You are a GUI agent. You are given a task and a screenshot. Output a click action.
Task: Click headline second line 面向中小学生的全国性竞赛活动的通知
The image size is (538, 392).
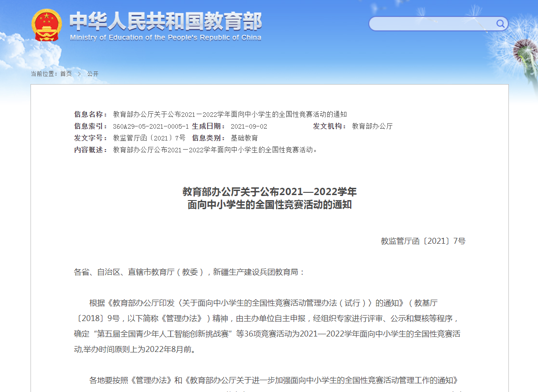coord(269,205)
